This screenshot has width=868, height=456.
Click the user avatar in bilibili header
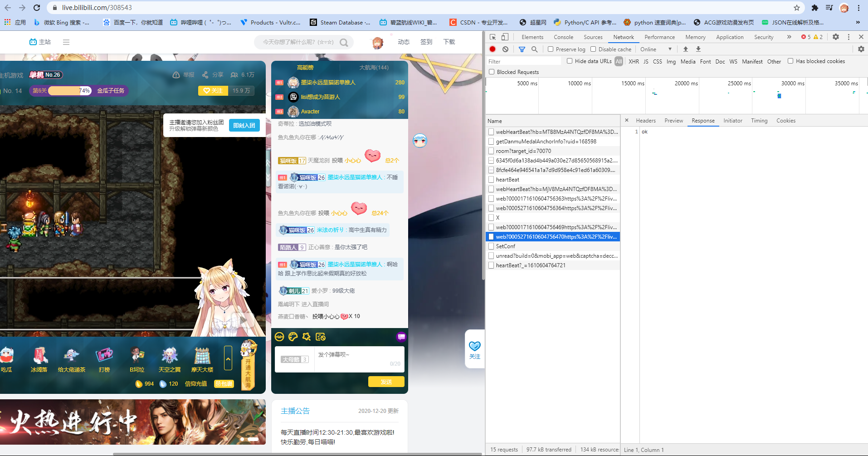coord(377,43)
